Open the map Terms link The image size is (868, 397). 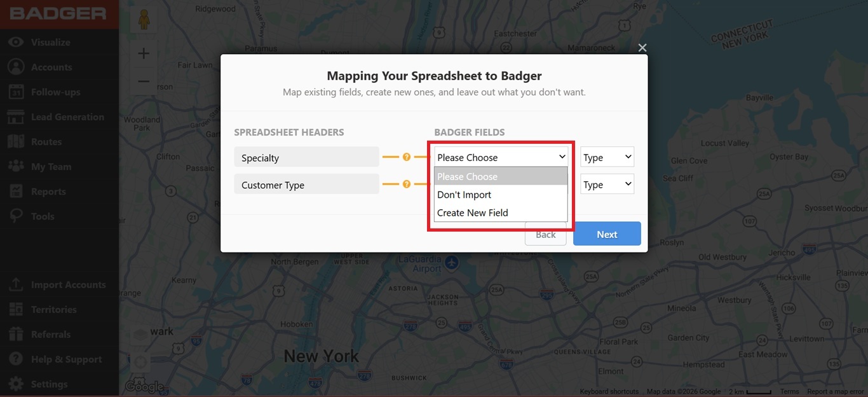tap(790, 392)
